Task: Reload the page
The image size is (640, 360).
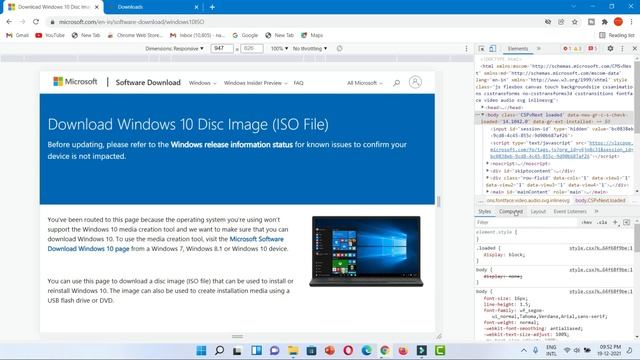Action: pyautogui.click(x=36, y=22)
